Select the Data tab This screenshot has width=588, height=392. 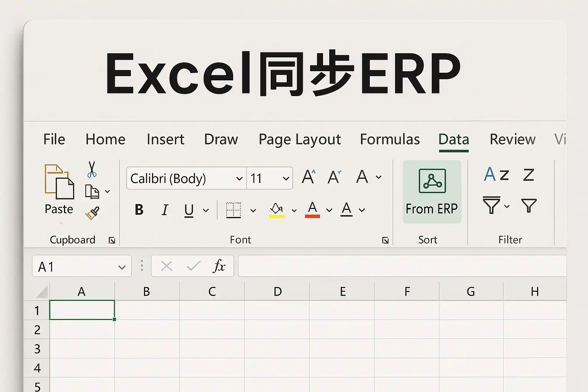(454, 139)
